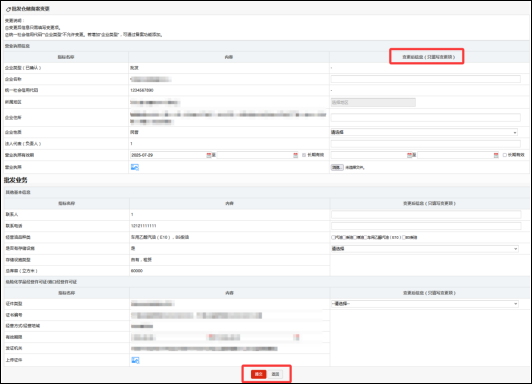Tick 长期有效 checkbox in the changed-info column

point(505,155)
